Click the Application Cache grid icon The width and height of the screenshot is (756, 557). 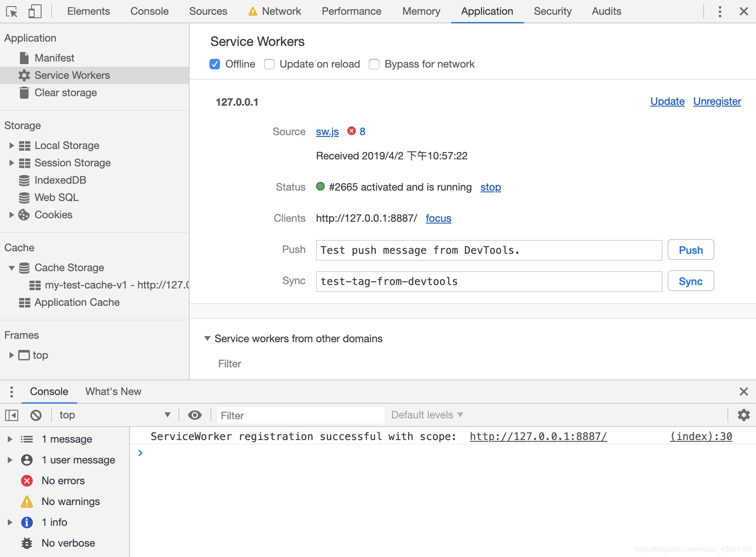[x=24, y=302]
